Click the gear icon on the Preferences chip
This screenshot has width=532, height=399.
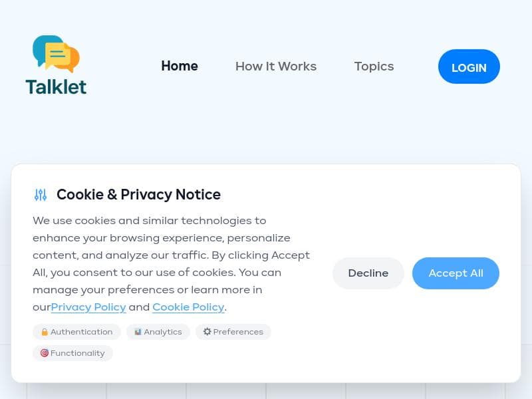pos(207,331)
